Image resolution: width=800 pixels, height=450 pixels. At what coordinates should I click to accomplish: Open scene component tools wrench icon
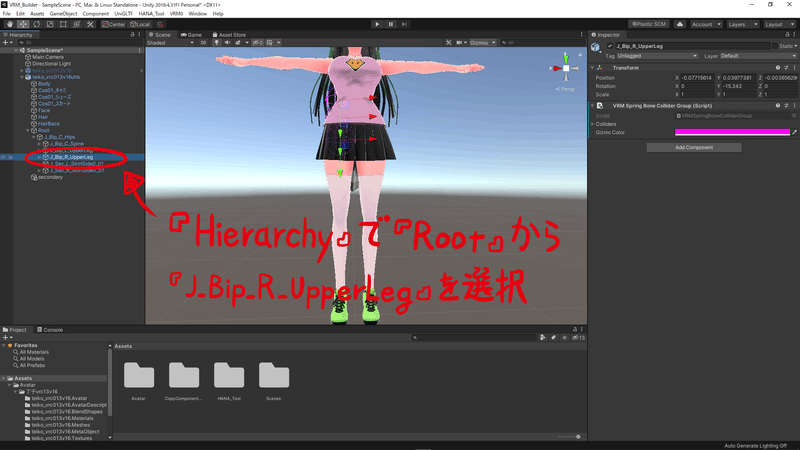448,43
